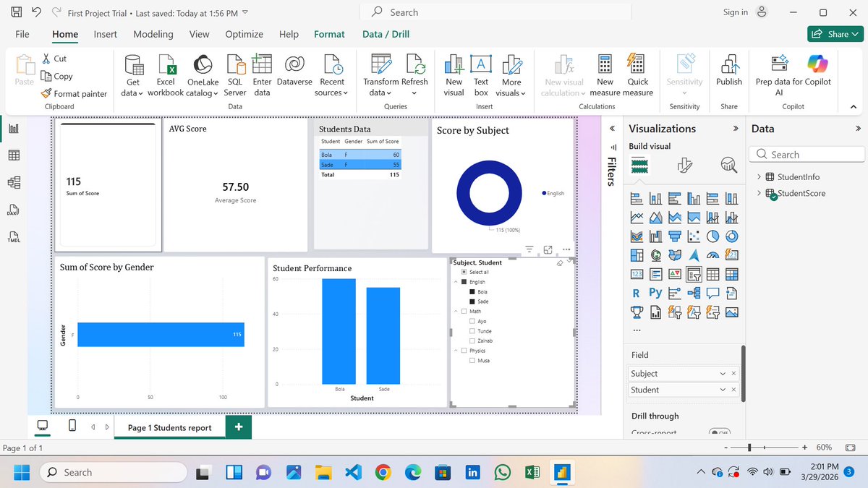Open filter icon on visual header
Image resolution: width=868 pixels, height=488 pixels.
coord(529,250)
